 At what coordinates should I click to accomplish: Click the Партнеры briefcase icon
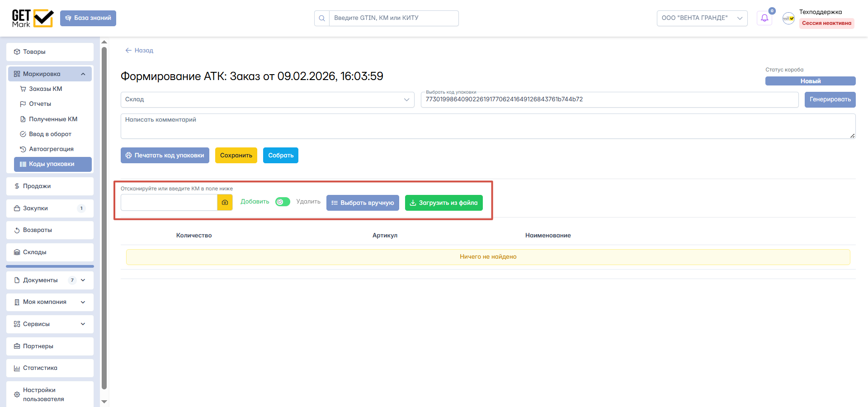[x=17, y=346]
